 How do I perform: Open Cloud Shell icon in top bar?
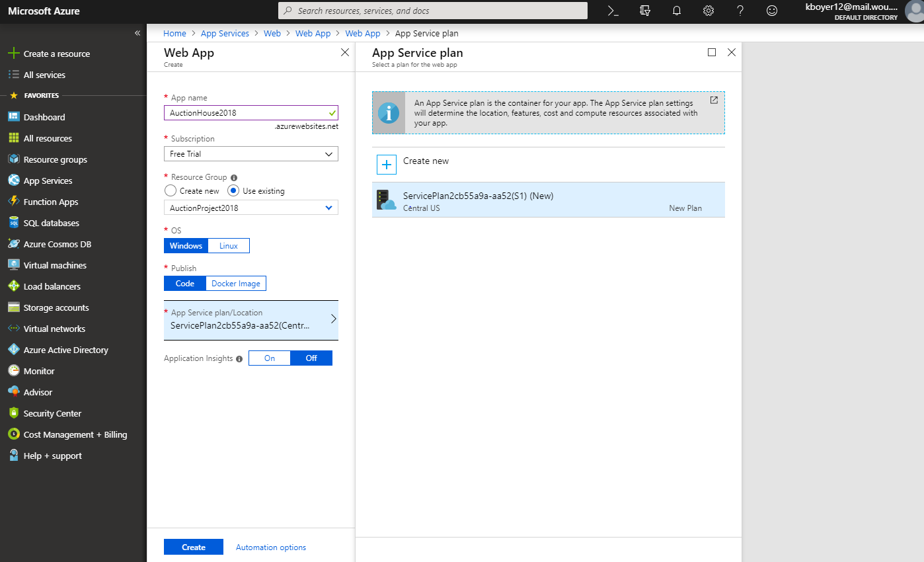tap(613, 11)
